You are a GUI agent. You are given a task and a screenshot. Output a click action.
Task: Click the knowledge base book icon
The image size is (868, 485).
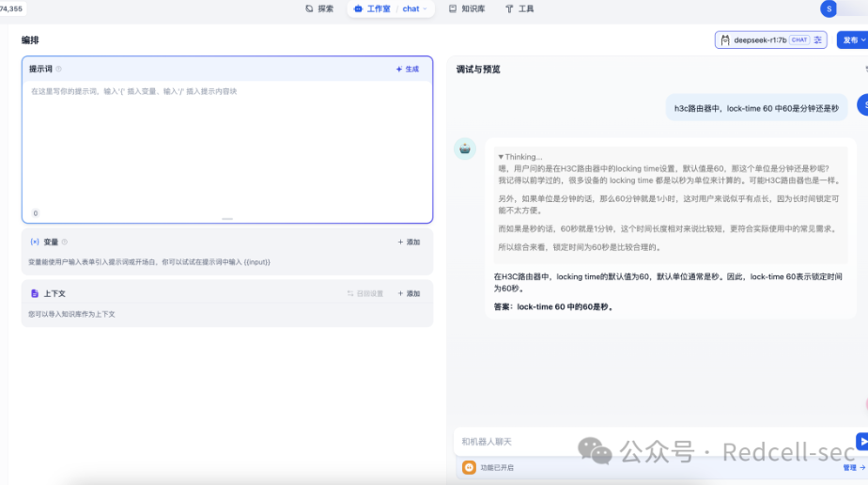click(x=452, y=8)
